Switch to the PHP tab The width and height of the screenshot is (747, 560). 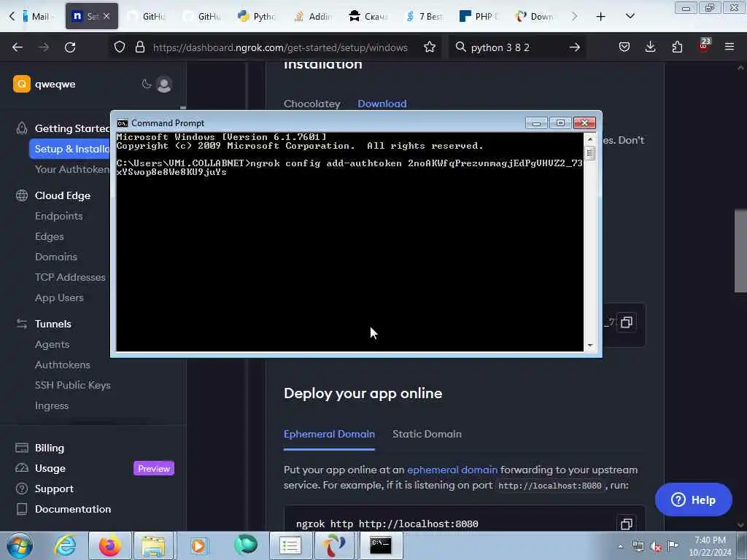(x=479, y=16)
